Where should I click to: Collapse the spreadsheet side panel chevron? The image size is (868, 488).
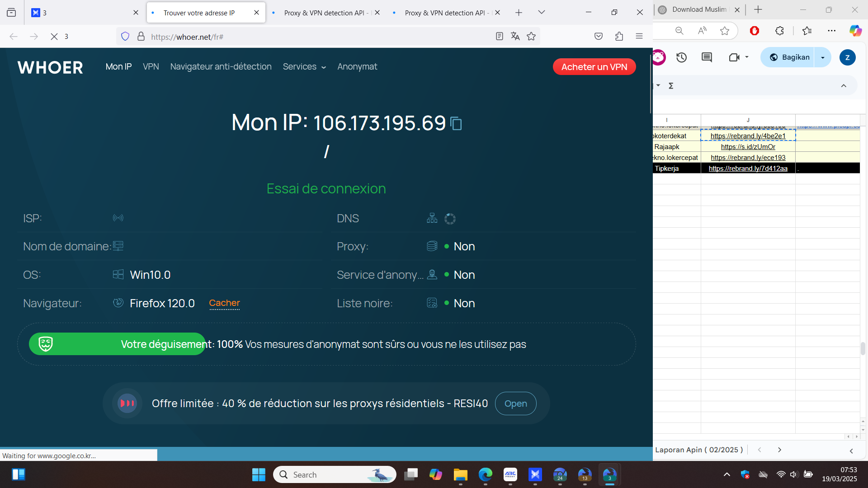tap(851, 451)
